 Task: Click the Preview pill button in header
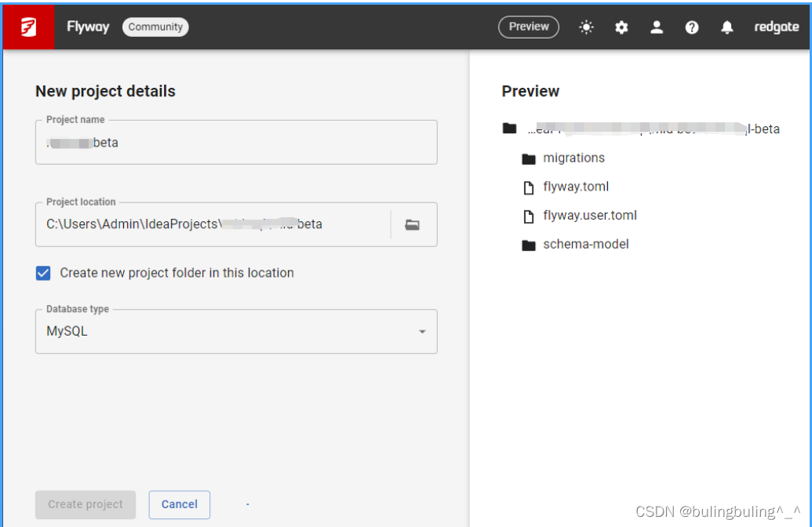pos(529,27)
